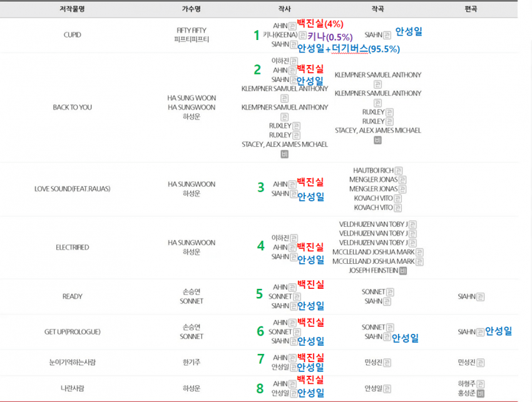
Task: Click the 작사 column header
Action: tap(284, 9)
